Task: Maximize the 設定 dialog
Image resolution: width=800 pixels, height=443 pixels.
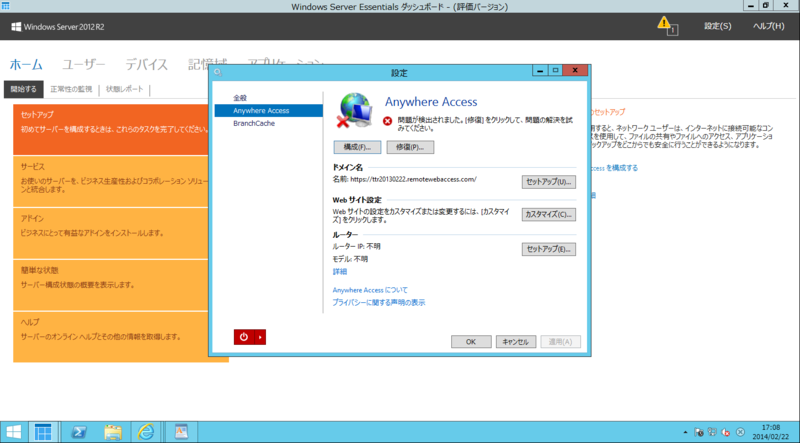Action: click(556, 70)
